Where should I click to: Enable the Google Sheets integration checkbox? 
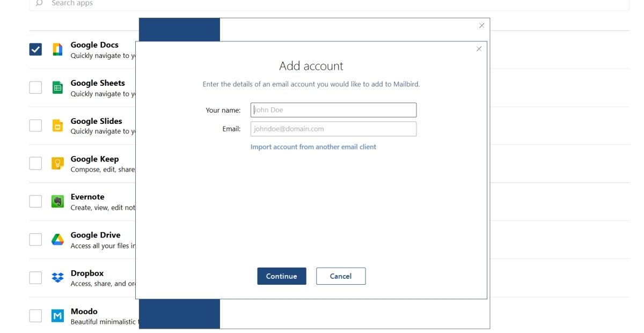point(35,87)
